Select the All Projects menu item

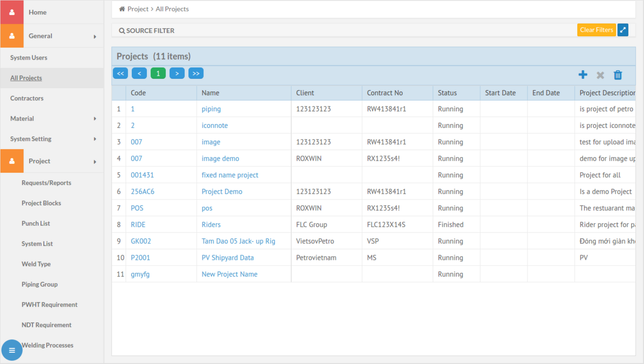click(x=26, y=77)
